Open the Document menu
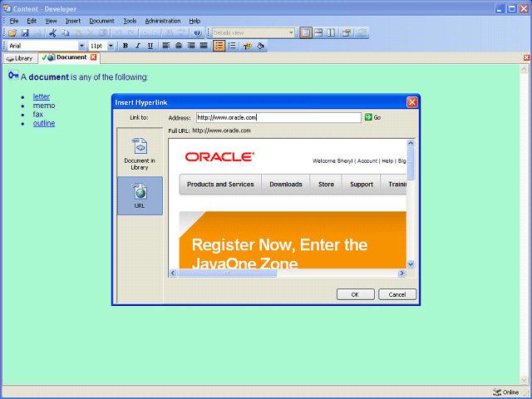Viewport: 532px width, 399px height. [101, 21]
